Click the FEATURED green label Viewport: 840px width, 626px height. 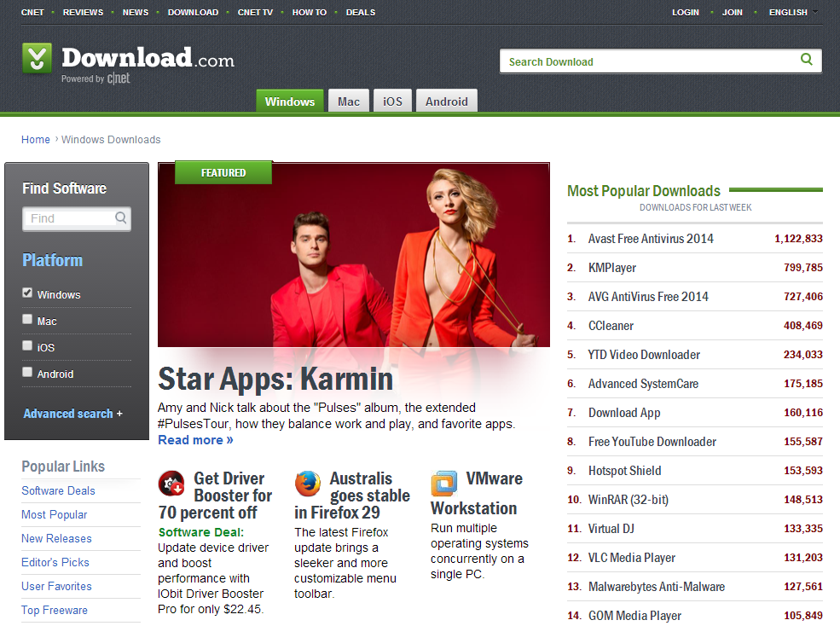point(223,172)
